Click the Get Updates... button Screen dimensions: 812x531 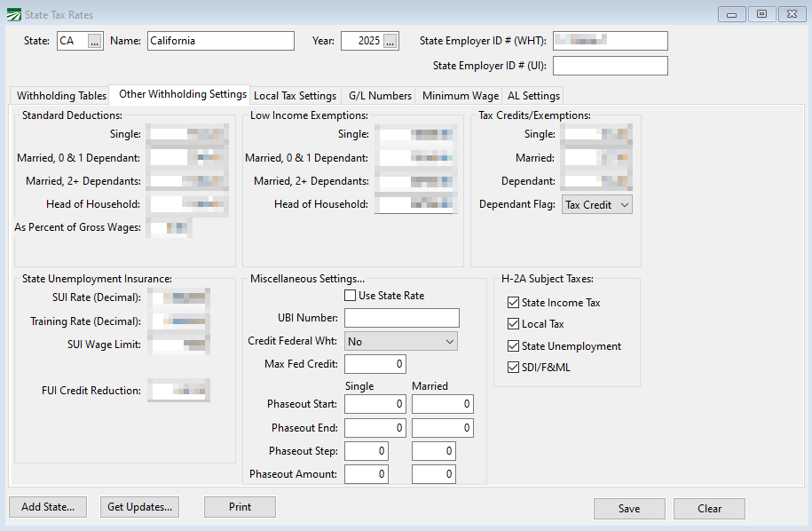click(x=140, y=507)
